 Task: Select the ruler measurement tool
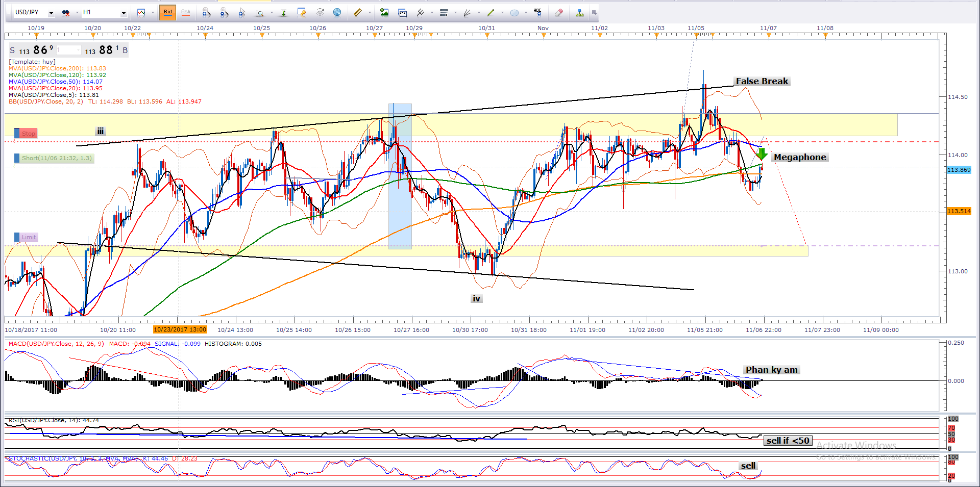[358, 13]
